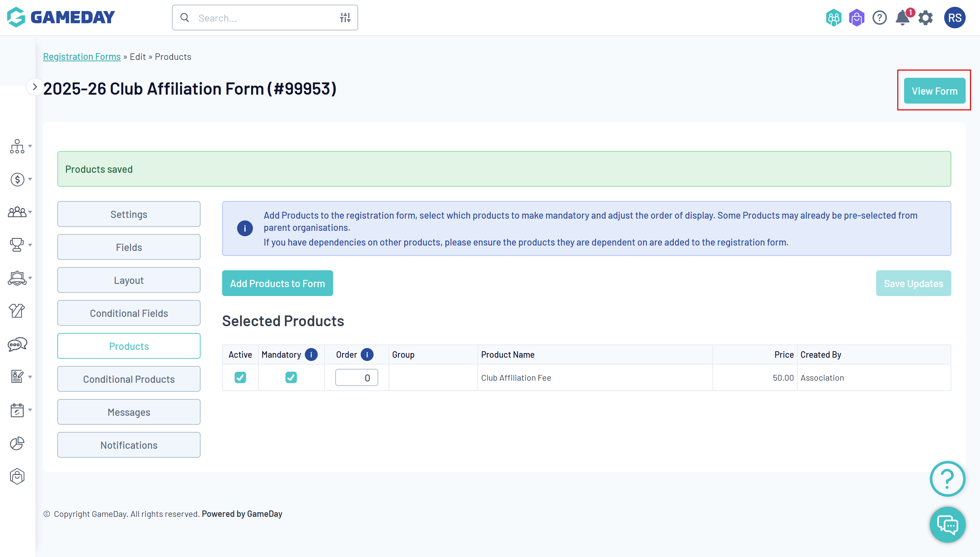The image size is (980, 557).
Task: Switch to the Conditional Products tab
Action: click(129, 379)
